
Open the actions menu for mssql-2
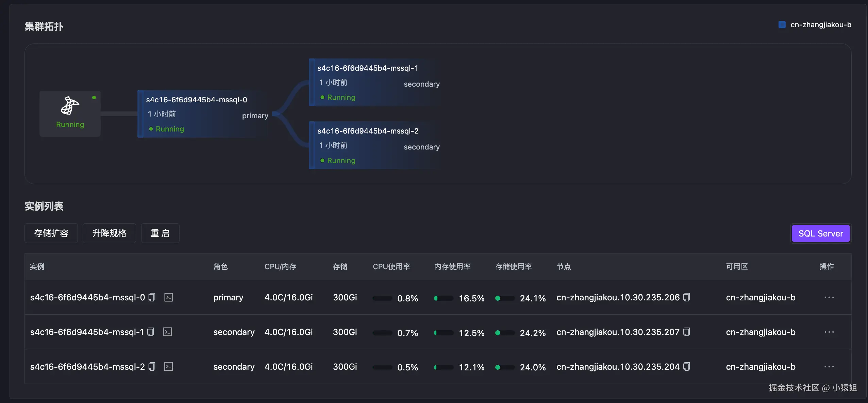pyautogui.click(x=829, y=367)
